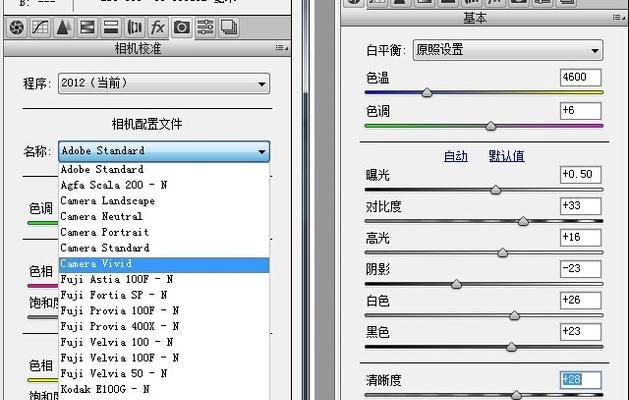Open the HSL / Grayscale panel icon
Viewport: 629px width, 400px height.
[87, 28]
